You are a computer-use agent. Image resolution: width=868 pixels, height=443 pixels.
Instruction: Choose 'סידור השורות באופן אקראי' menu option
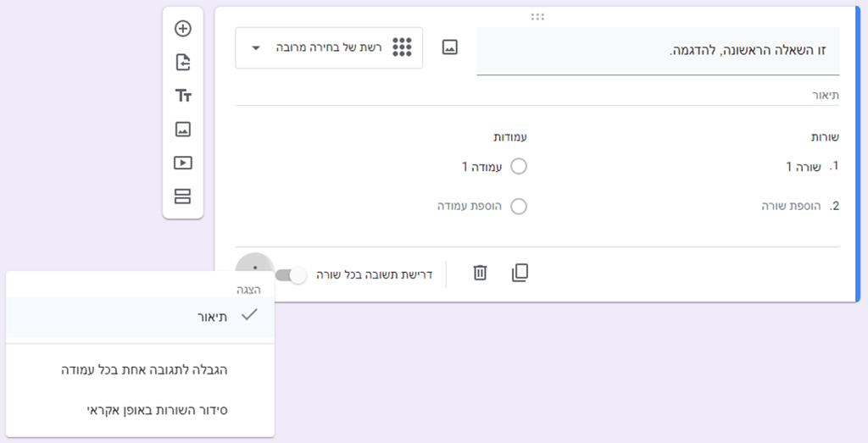(x=140, y=410)
